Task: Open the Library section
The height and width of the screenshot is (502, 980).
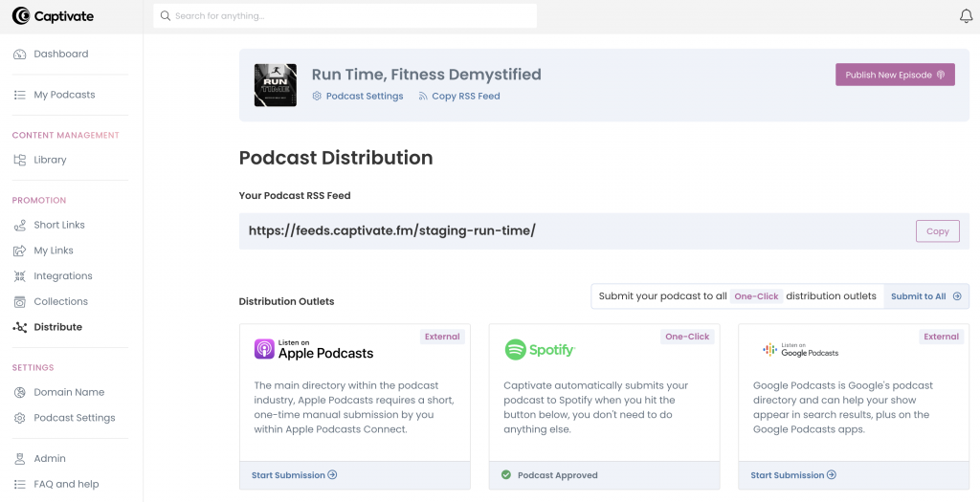Action: click(50, 160)
